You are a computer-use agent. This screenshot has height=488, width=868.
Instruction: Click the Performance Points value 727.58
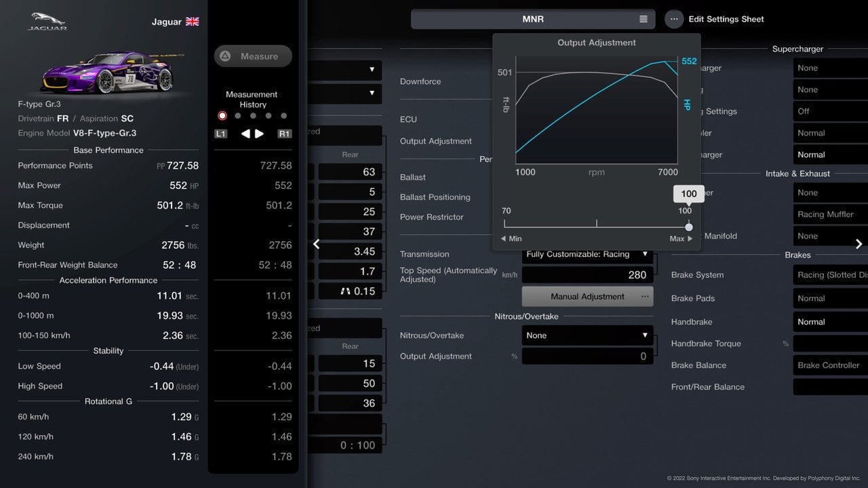[x=183, y=165]
